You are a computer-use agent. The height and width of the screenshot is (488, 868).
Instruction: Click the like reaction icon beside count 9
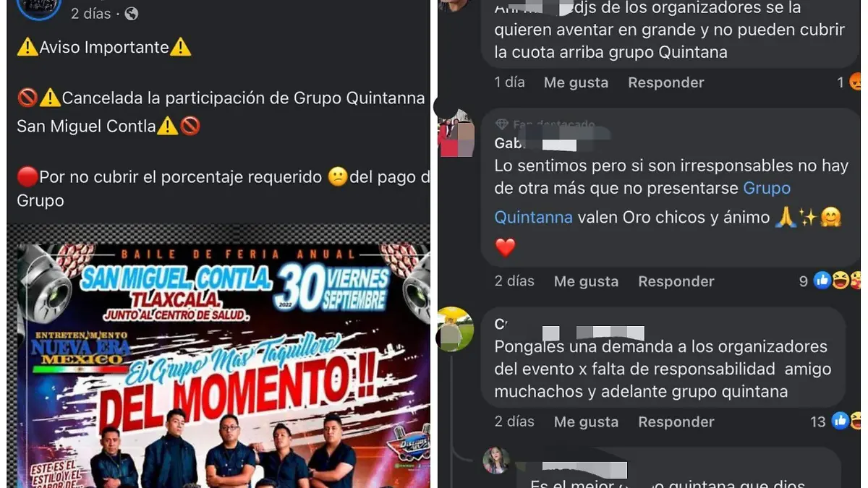click(x=822, y=281)
